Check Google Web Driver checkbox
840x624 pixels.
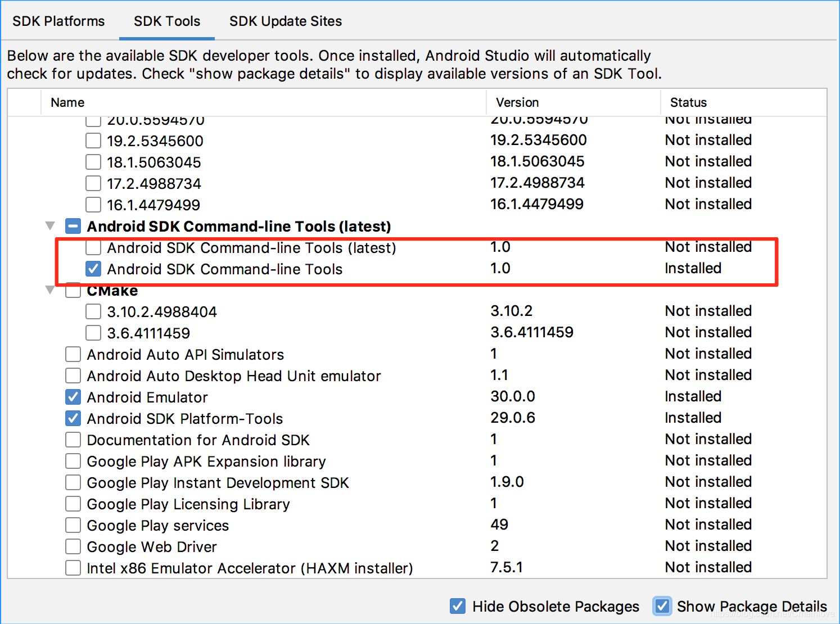click(x=73, y=546)
